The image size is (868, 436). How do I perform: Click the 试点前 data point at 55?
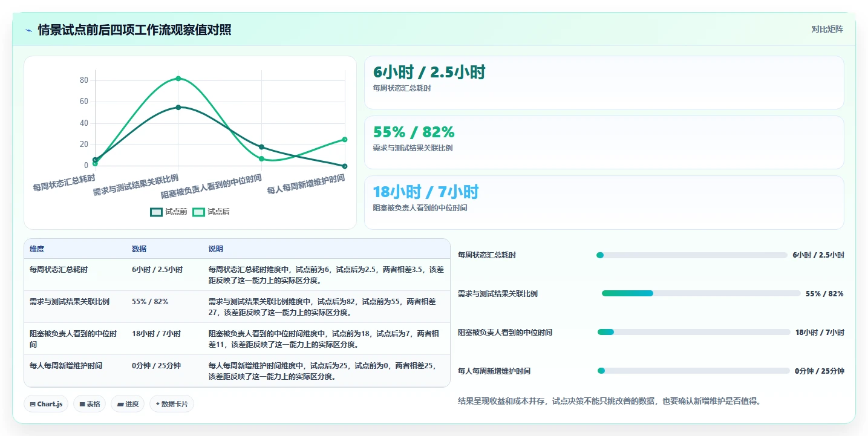[x=178, y=107]
